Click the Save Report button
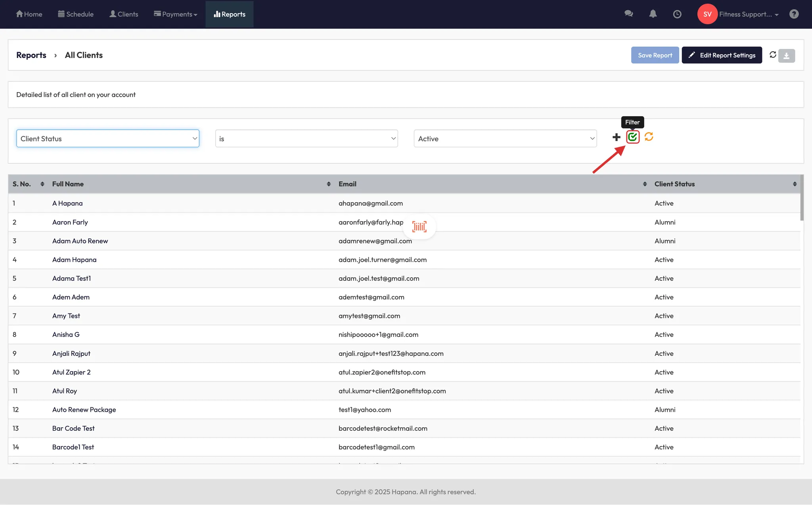Image resolution: width=812 pixels, height=505 pixels. point(655,55)
